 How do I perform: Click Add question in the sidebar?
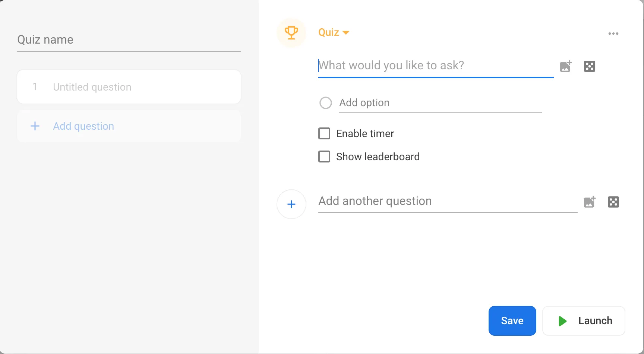[x=83, y=126]
